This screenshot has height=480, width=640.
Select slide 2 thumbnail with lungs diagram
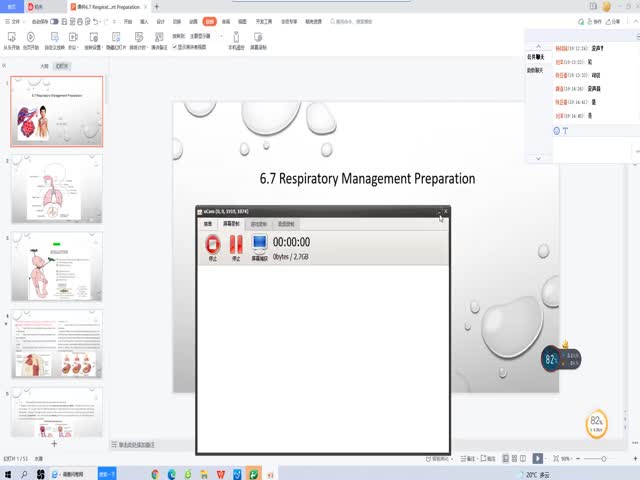point(57,189)
